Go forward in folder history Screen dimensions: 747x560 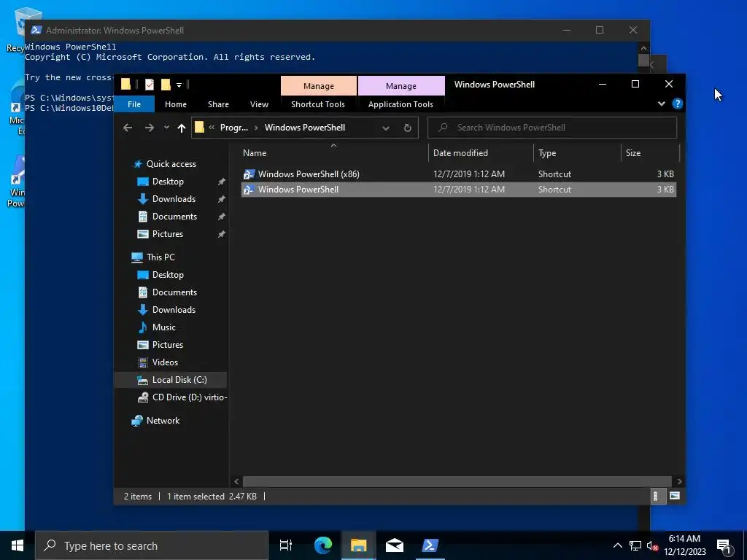point(149,128)
